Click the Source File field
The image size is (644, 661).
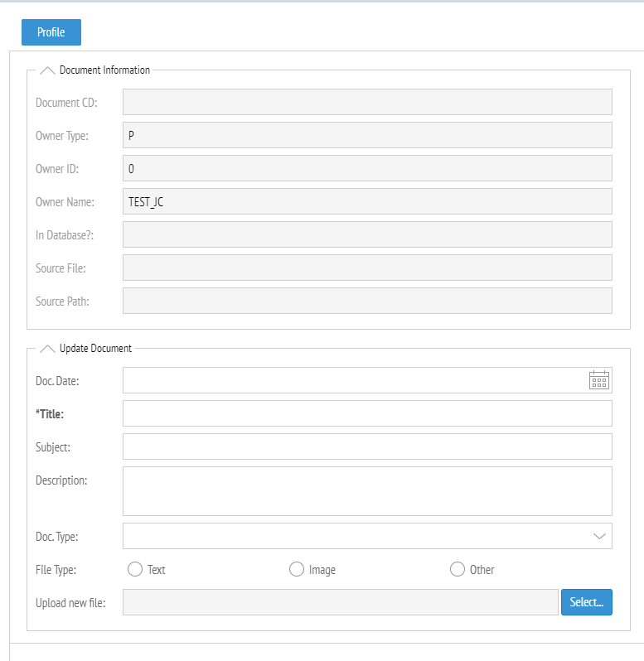coord(367,268)
